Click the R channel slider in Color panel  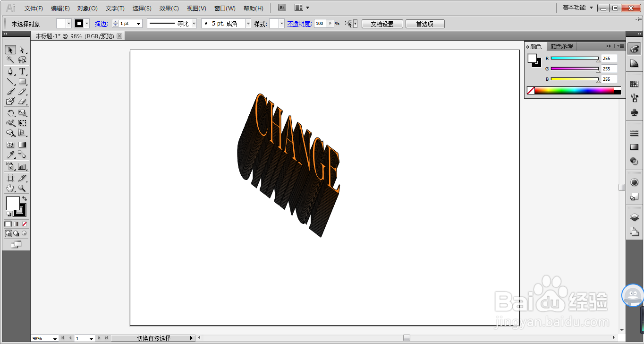coord(575,59)
